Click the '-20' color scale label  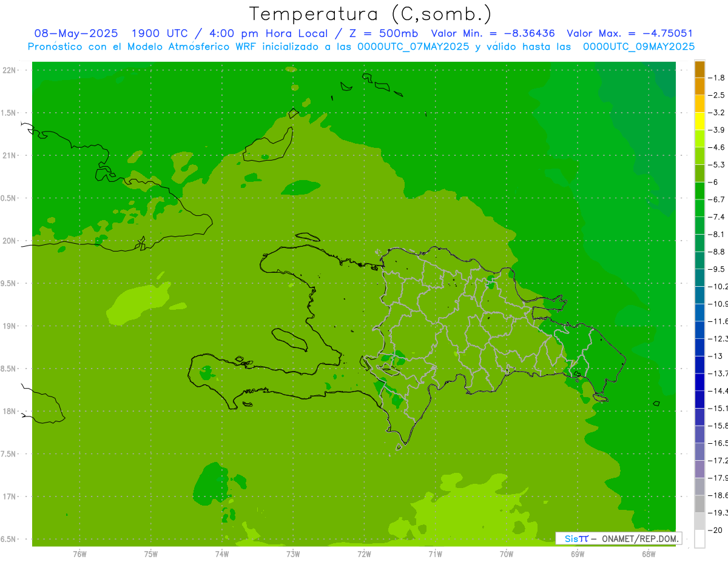(715, 530)
